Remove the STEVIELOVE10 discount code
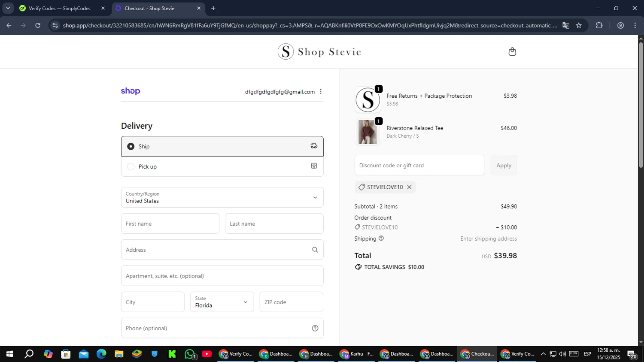Screen dimensions: 644x362 pos(409,187)
